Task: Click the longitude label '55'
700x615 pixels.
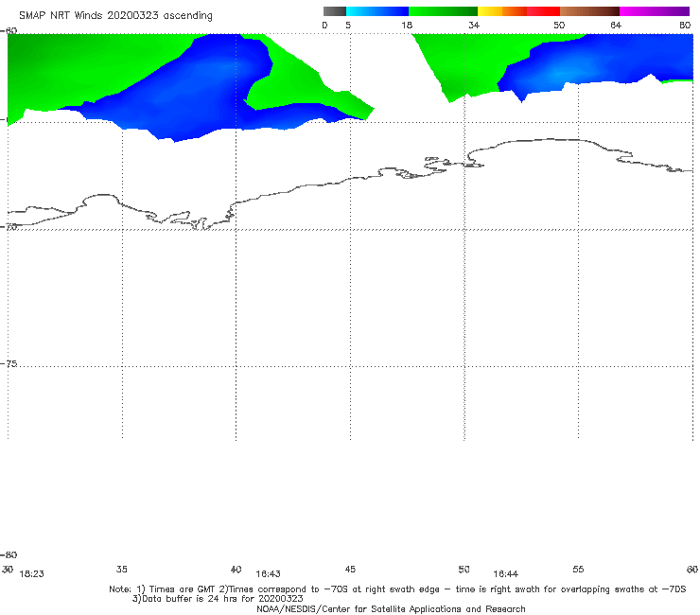Action: (578, 569)
